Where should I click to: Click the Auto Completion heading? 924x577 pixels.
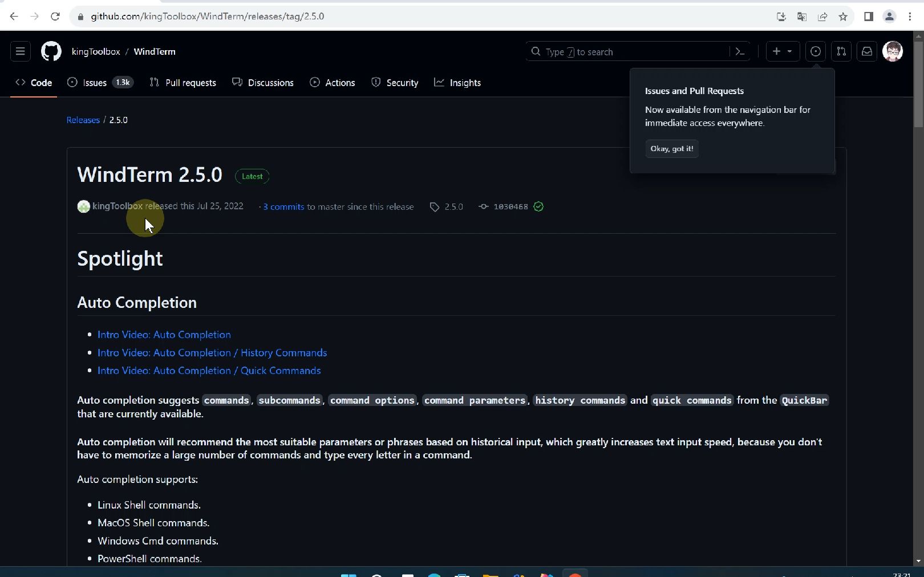pos(137,302)
